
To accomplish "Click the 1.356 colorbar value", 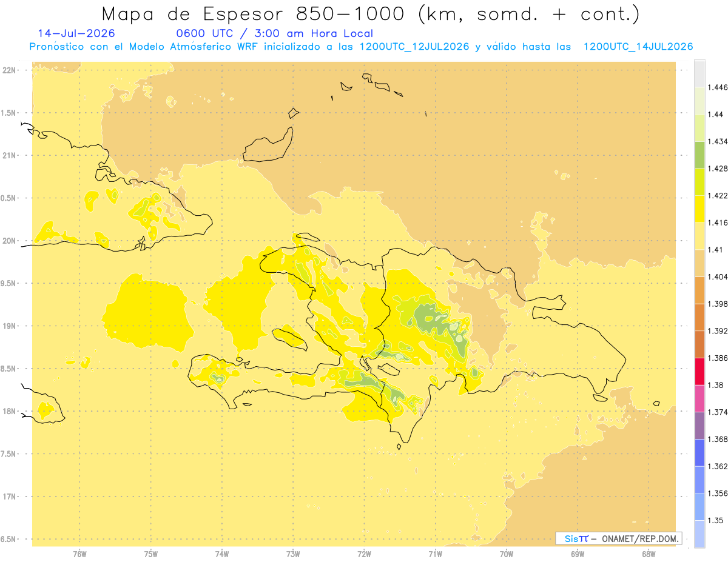I will (717, 493).
